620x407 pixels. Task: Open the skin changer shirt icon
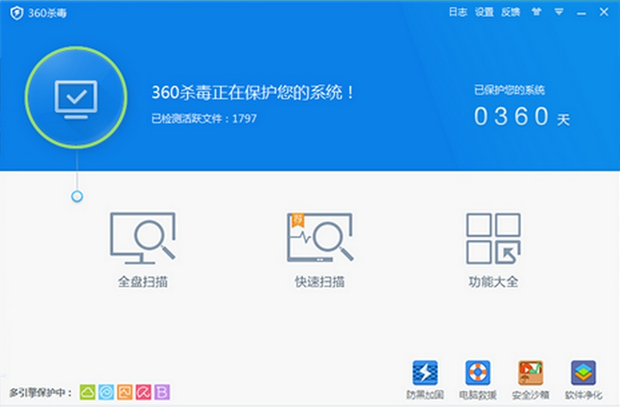(536, 12)
